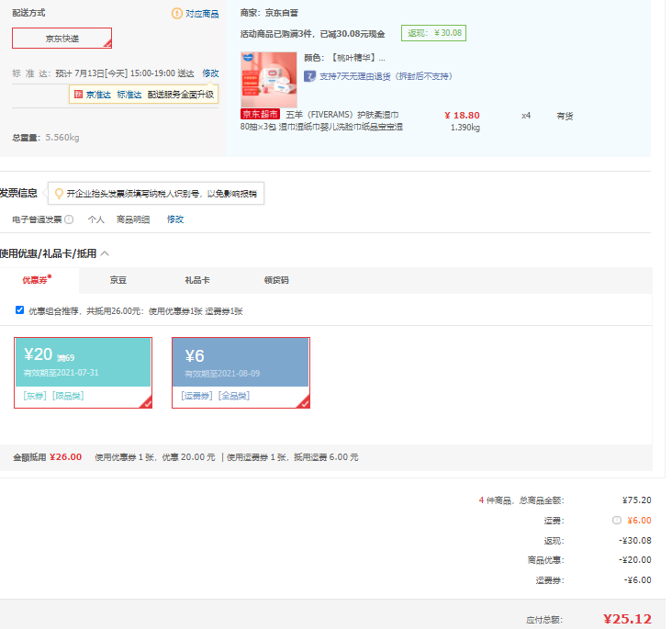Open the 五羊 FIVERAMS product title

(321, 121)
